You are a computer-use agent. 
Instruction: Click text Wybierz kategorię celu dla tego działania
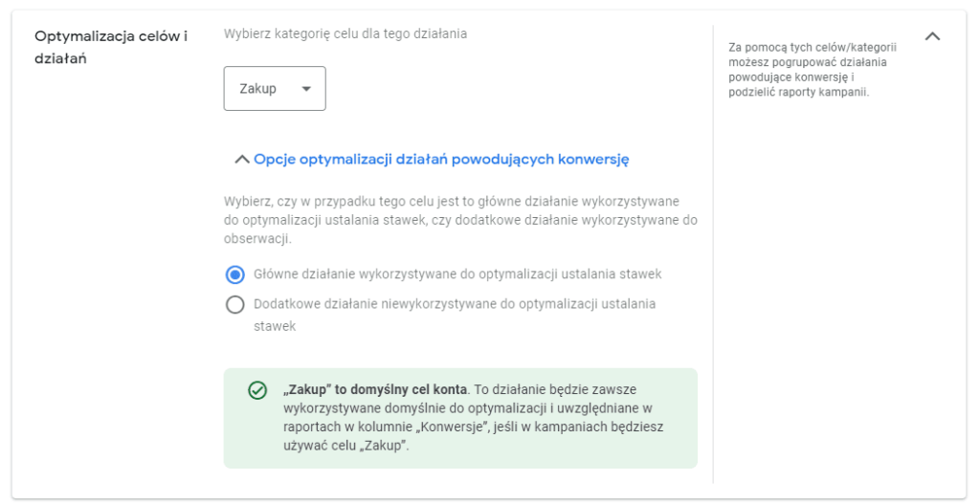coord(345,33)
